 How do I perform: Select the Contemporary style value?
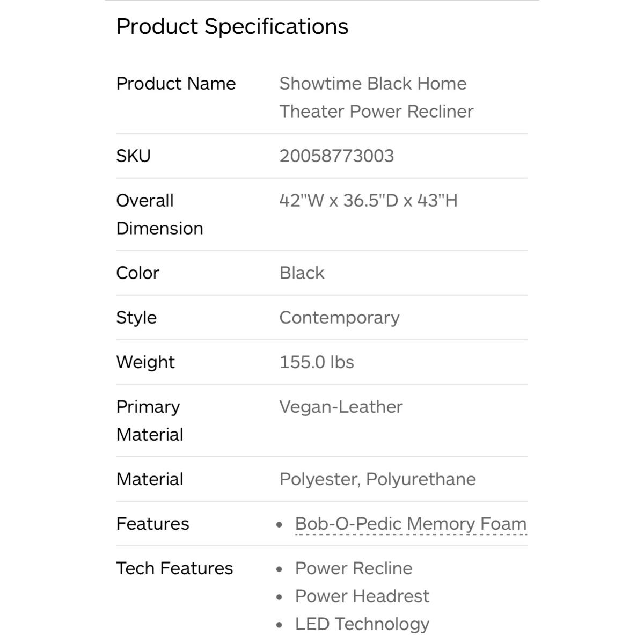tap(339, 318)
